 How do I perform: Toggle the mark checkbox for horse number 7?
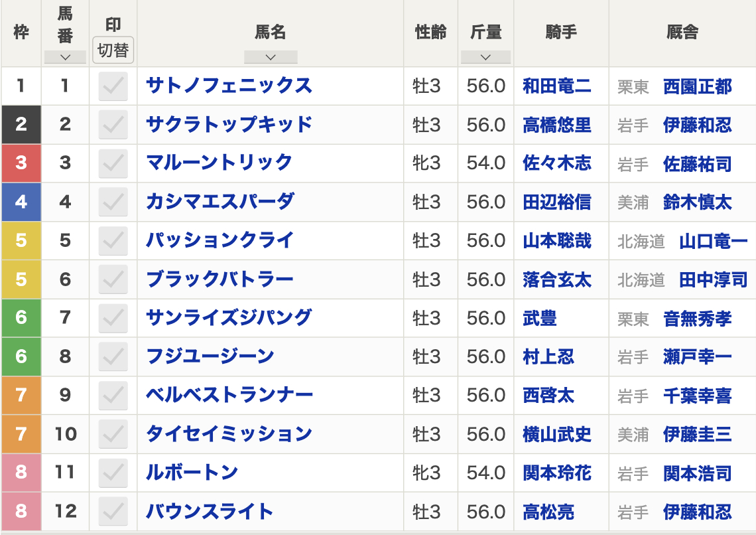pos(113,318)
